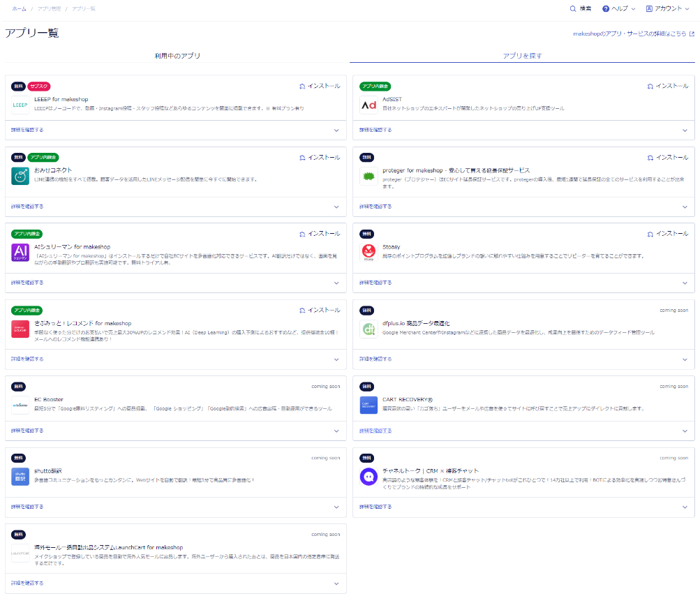
Task: Click the AdSIST app logo
Action: [x=368, y=105]
